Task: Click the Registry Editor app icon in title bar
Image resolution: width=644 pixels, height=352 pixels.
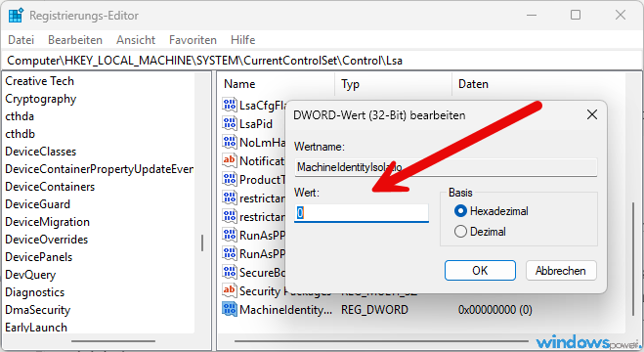Action: point(16,16)
